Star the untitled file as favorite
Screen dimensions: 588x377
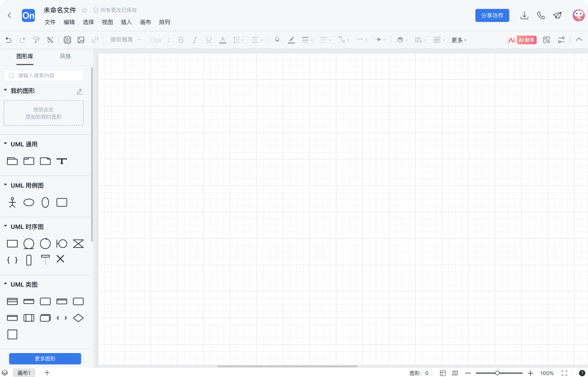click(x=85, y=10)
